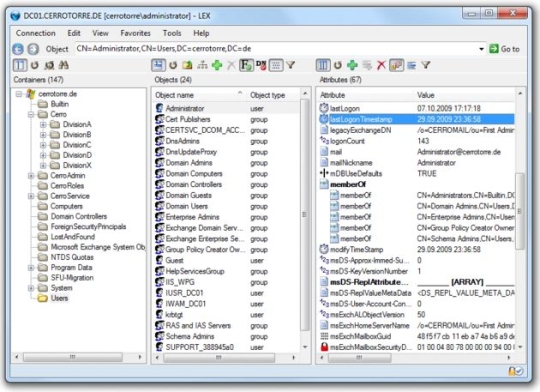Open the binoculars search tool

(64, 65)
